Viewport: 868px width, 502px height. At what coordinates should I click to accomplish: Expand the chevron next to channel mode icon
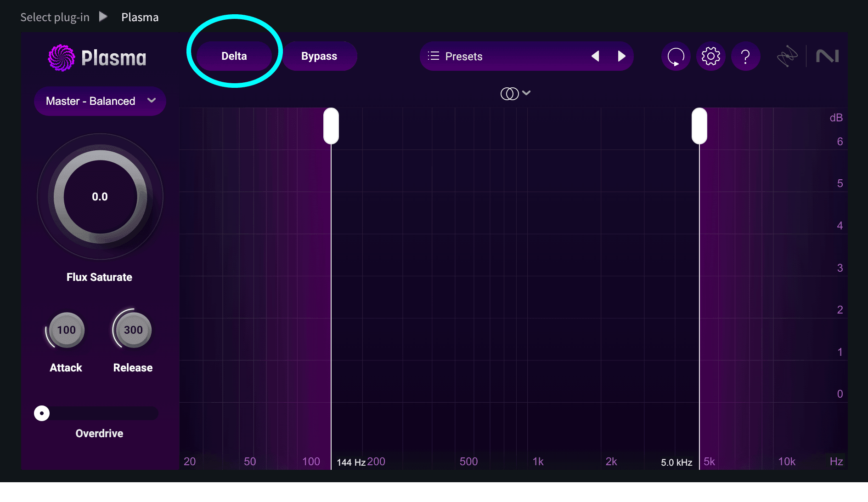click(x=526, y=93)
